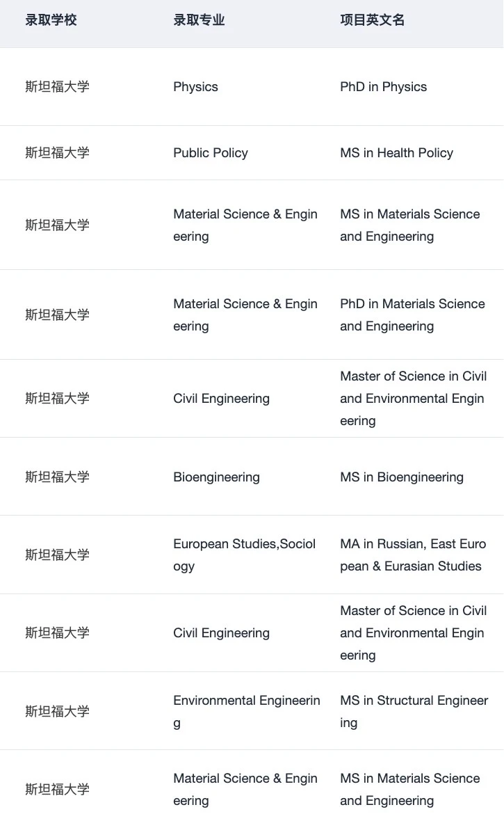This screenshot has width=504, height=821.
Task: Click the 录取专业 column header
Action: (x=199, y=20)
